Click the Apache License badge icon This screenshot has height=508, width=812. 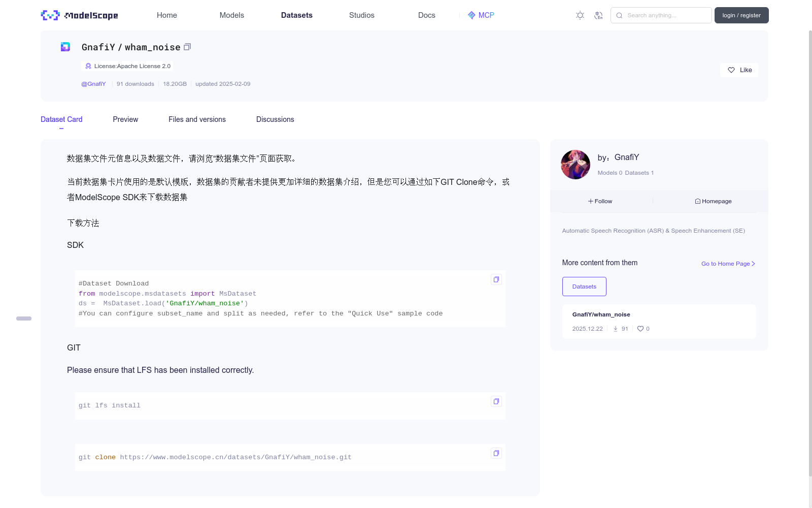[x=88, y=66]
